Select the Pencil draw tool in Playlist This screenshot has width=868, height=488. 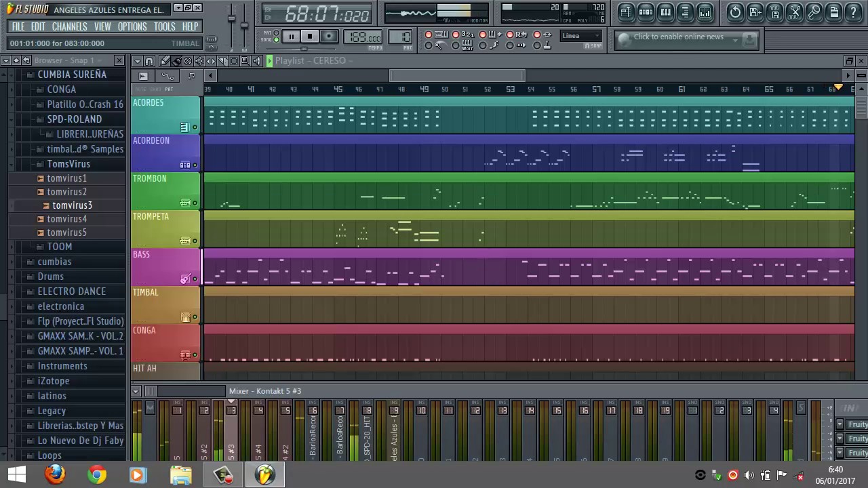tap(165, 61)
